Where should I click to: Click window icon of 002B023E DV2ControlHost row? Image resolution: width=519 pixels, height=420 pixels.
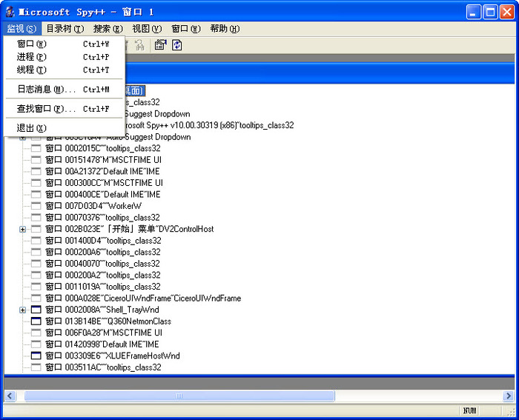pyautogui.click(x=36, y=229)
